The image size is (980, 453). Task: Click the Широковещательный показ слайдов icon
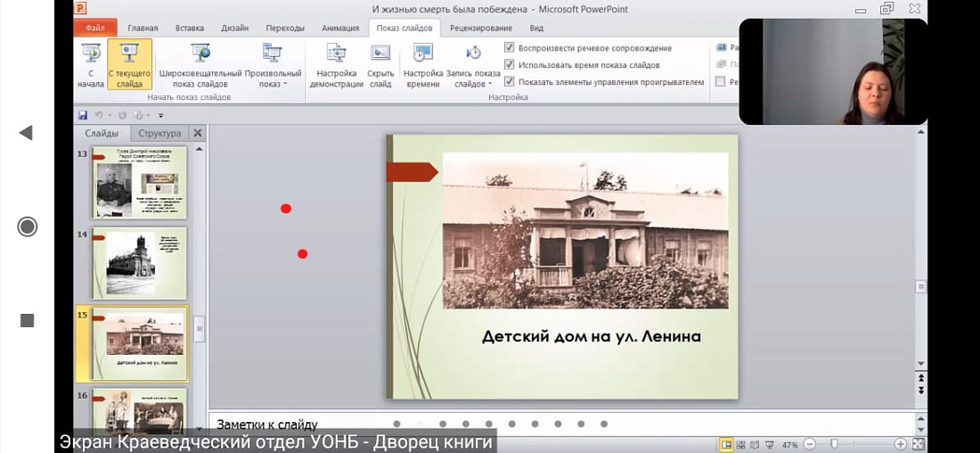pos(200,54)
